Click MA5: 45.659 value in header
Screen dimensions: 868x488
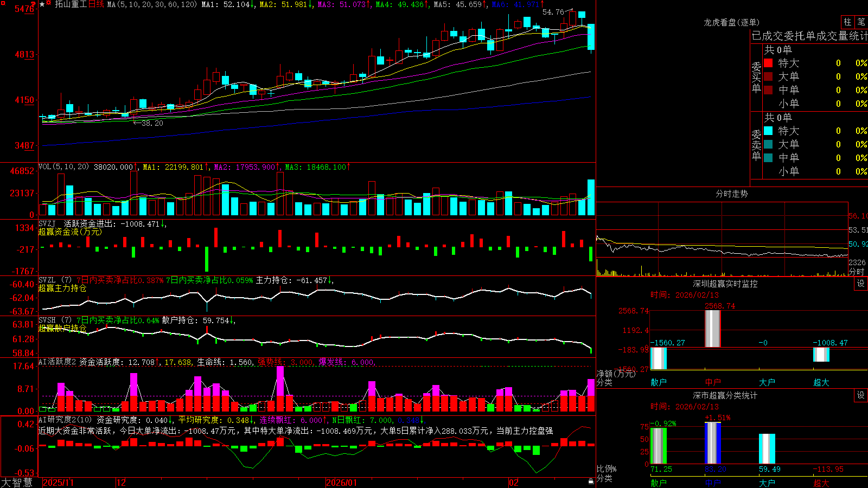tap(460, 4)
